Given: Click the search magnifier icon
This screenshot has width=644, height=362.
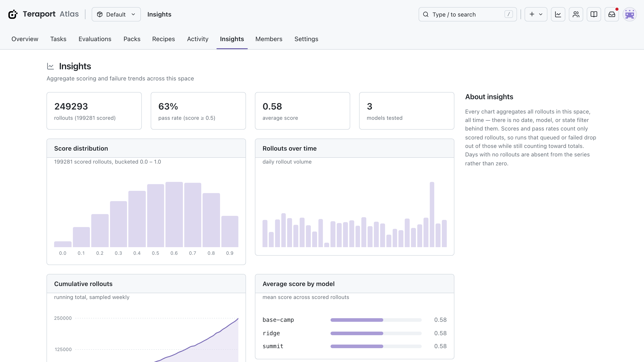Looking at the screenshot, I should tap(426, 14).
